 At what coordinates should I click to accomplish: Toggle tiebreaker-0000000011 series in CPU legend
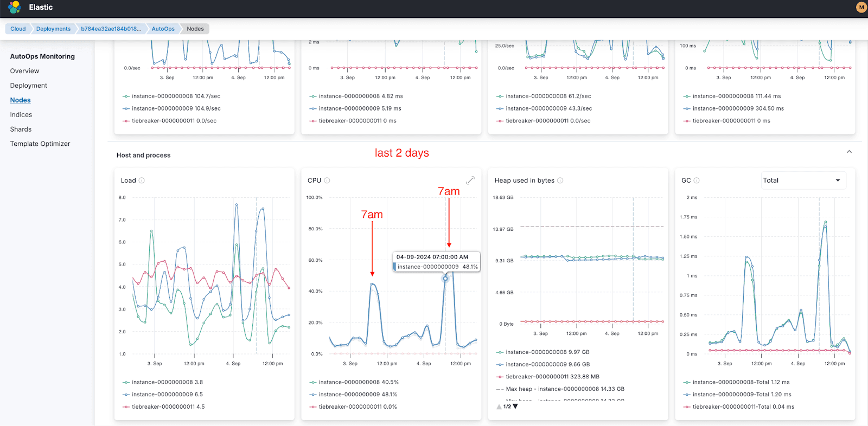358,406
